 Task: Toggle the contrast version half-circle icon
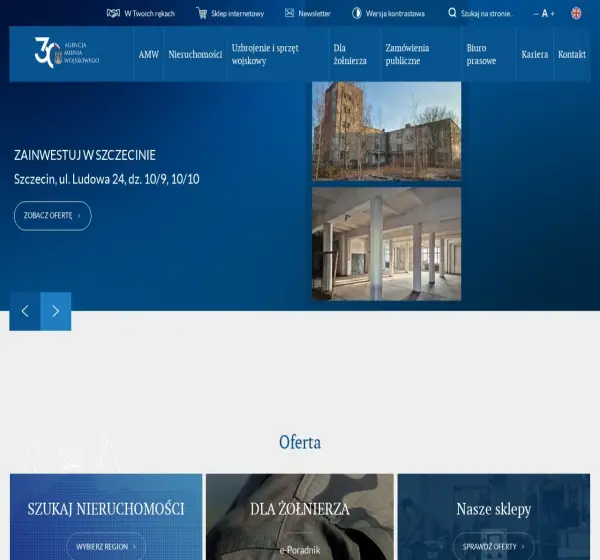357,13
